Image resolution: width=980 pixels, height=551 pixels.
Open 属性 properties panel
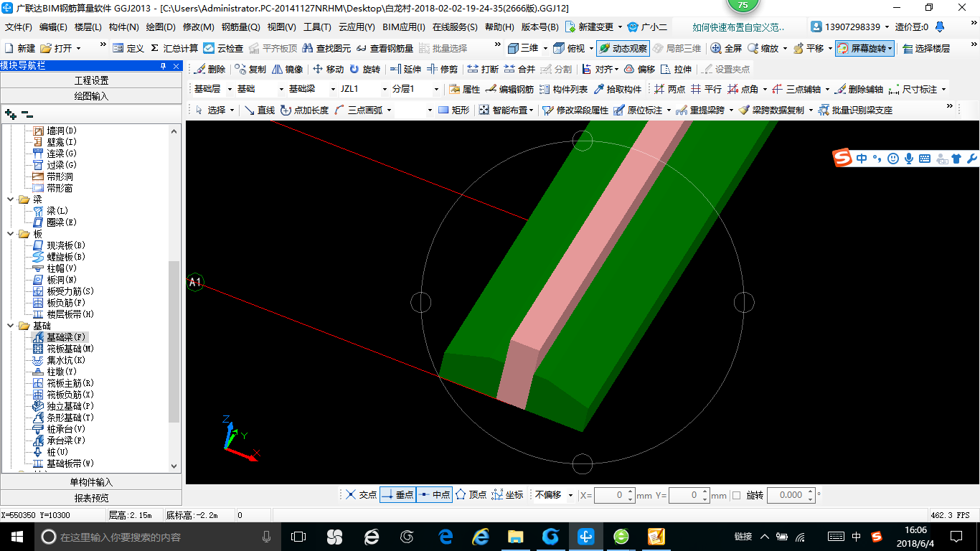(x=464, y=90)
